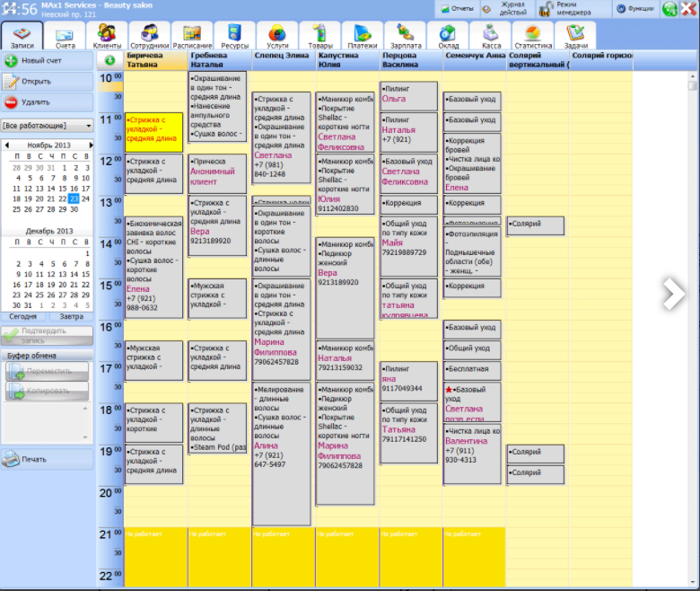Open the Функции menu

tap(635, 8)
